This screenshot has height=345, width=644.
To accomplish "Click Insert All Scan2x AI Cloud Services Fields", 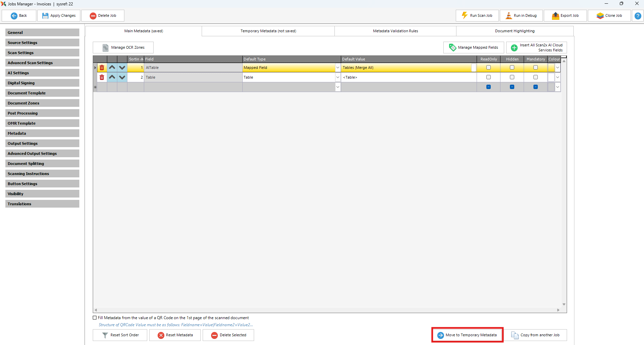I will click(x=536, y=47).
